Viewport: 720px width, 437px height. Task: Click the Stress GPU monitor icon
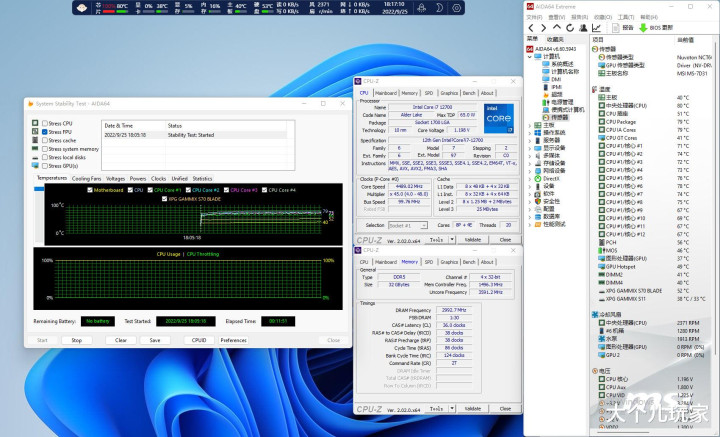coord(35,166)
